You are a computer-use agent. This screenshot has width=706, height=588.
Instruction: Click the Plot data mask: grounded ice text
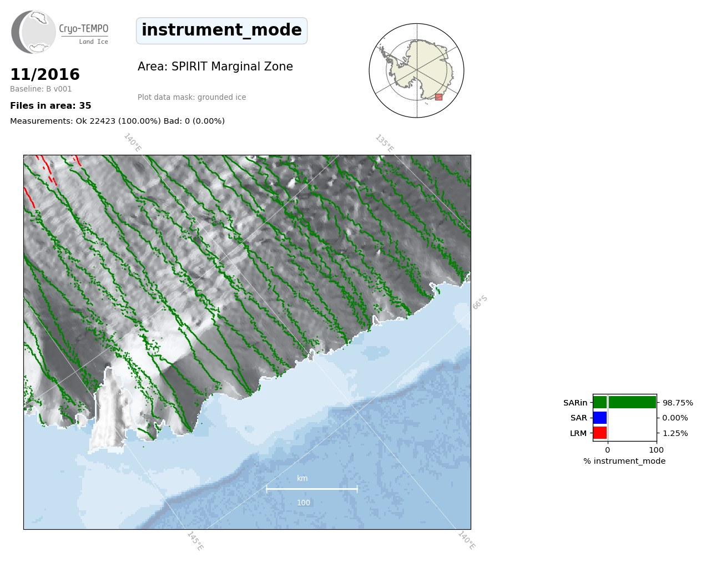click(x=191, y=98)
